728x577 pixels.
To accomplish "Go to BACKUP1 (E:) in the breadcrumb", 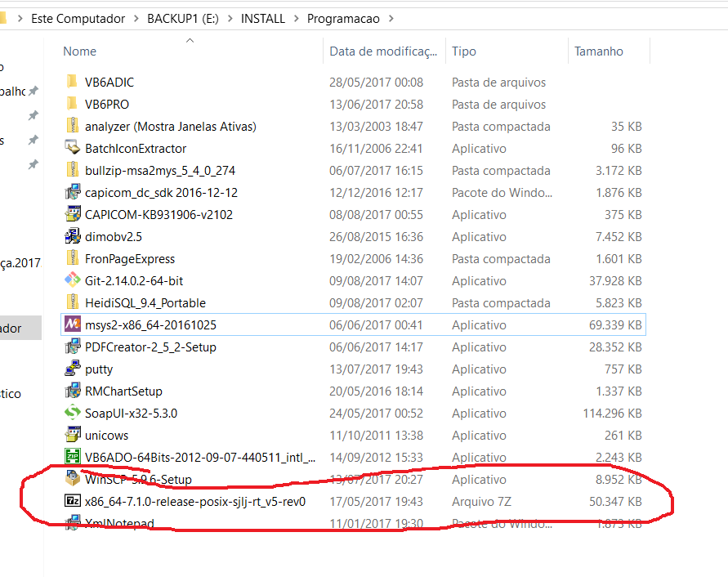I will (183, 19).
